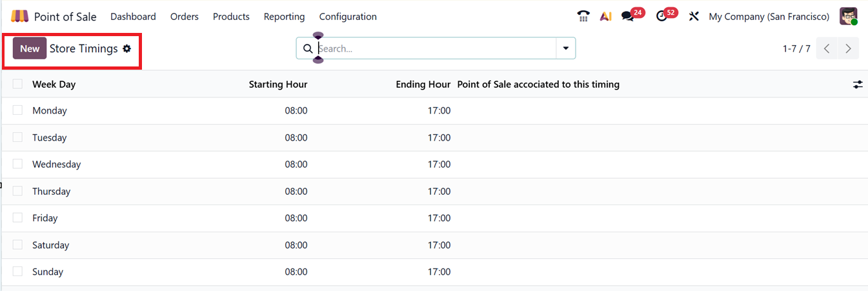Open the chat messages icon
The height and width of the screenshot is (291, 868).
[x=627, y=16]
